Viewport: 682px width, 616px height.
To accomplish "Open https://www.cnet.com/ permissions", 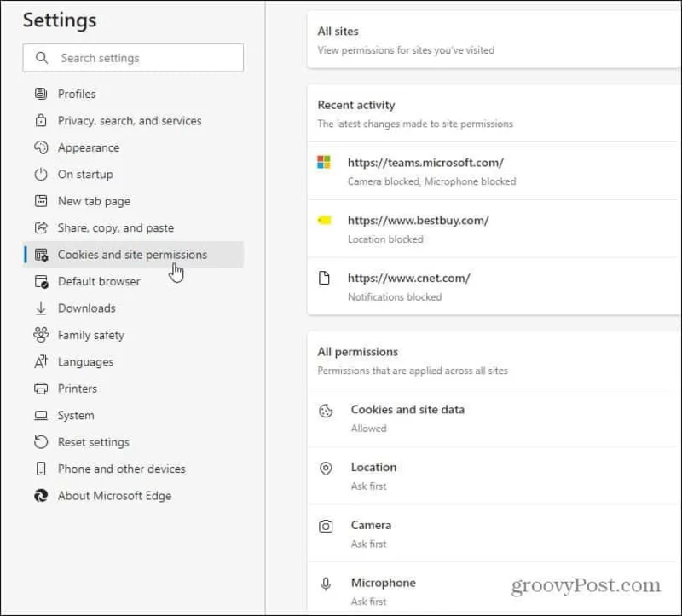I will tap(494, 286).
